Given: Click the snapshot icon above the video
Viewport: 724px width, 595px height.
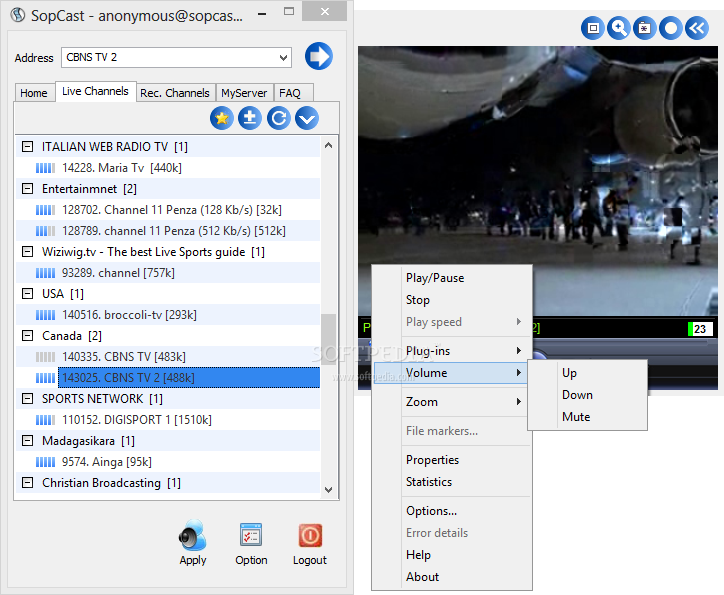Looking at the screenshot, I should [645, 28].
